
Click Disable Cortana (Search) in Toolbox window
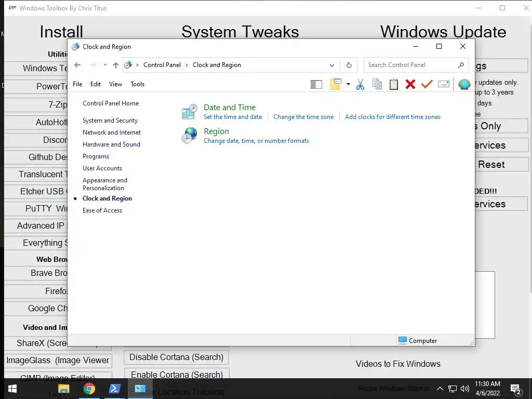click(x=177, y=357)
